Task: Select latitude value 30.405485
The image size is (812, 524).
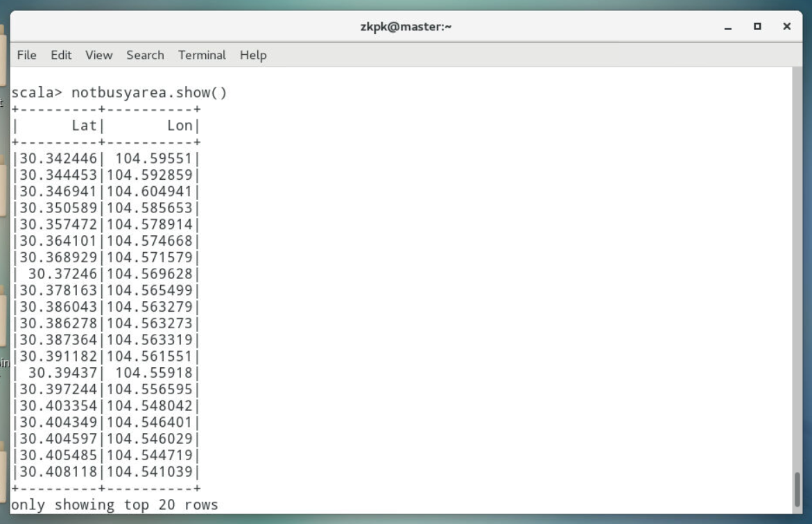Action: pos(58,455)
